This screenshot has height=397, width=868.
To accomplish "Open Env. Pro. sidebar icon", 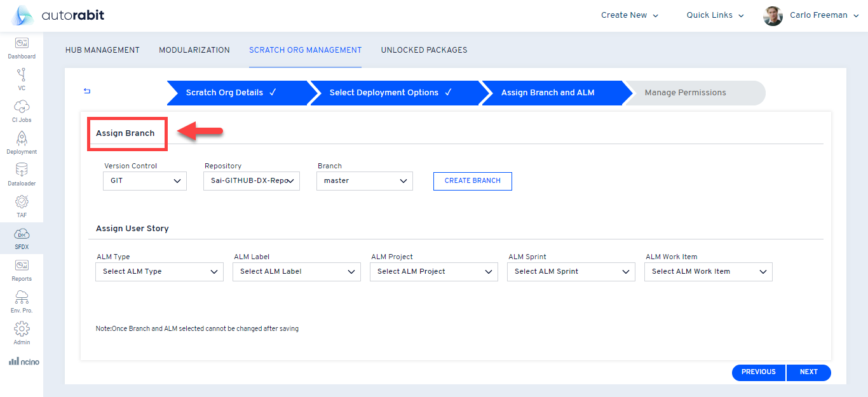I will (x=22, y=298).
